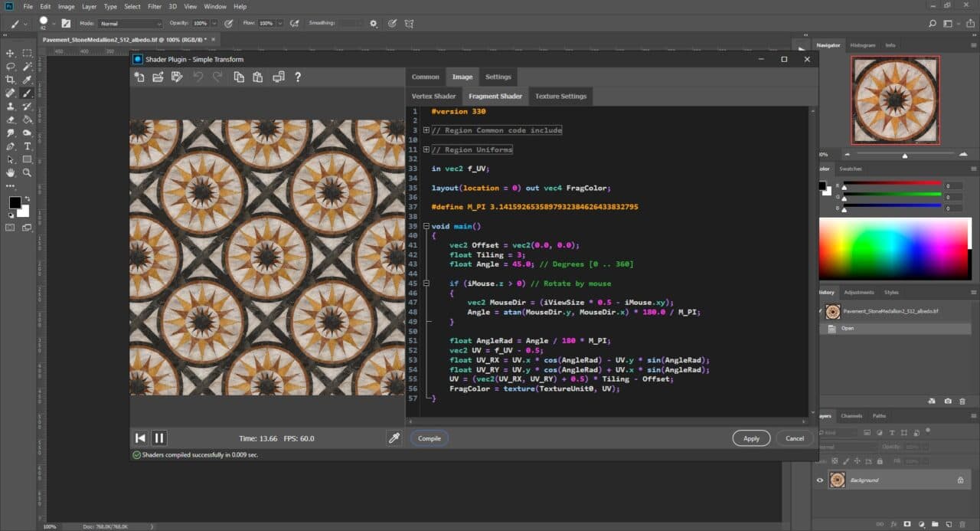The image size is (980, 531).
Task: Pick the eyedropper icon beside Compile
Action: pos(394,438)
